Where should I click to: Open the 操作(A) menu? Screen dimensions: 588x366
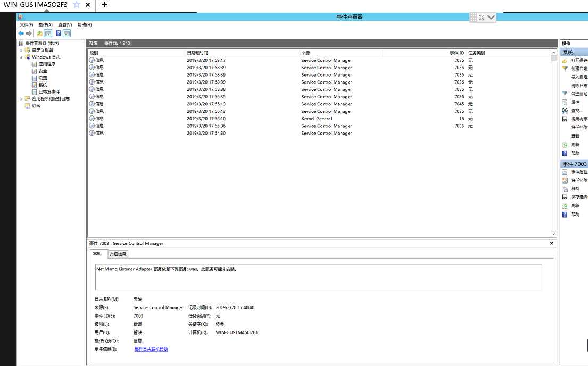coord(45,25)
